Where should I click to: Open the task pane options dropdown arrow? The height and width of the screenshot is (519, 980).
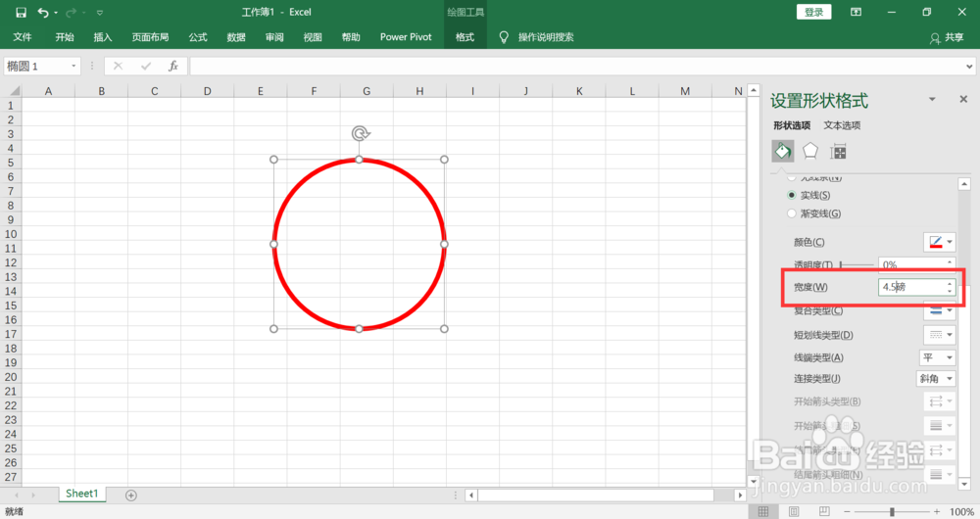click(x=932, y=99)
